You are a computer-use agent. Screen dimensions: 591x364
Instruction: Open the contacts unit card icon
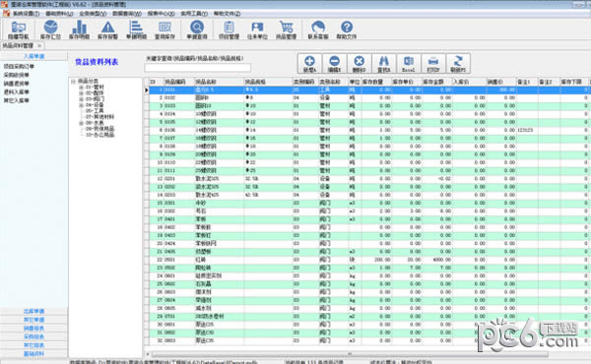click(257, 30)
